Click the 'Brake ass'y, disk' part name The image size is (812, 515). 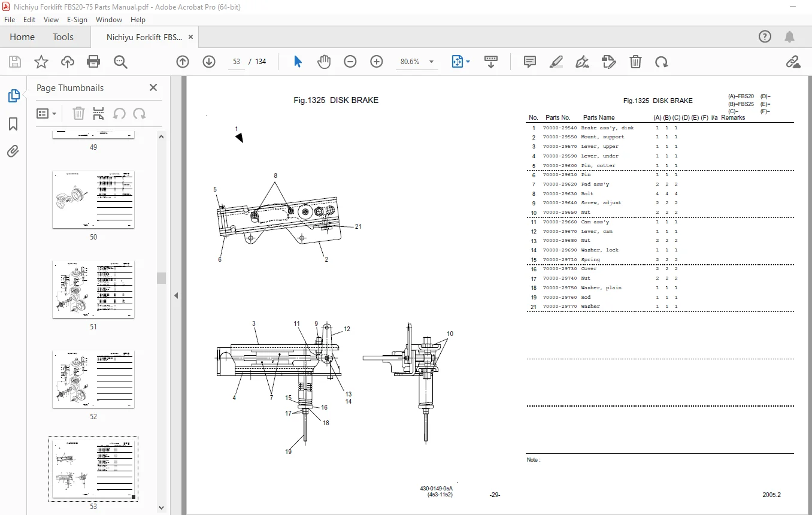coord(607,128)
